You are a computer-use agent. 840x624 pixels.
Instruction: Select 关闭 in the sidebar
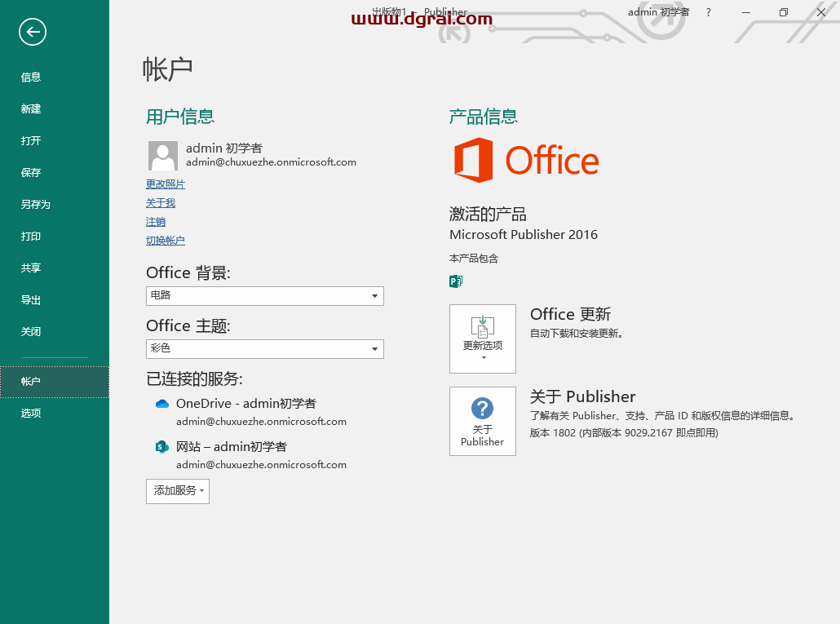(30, 331)
